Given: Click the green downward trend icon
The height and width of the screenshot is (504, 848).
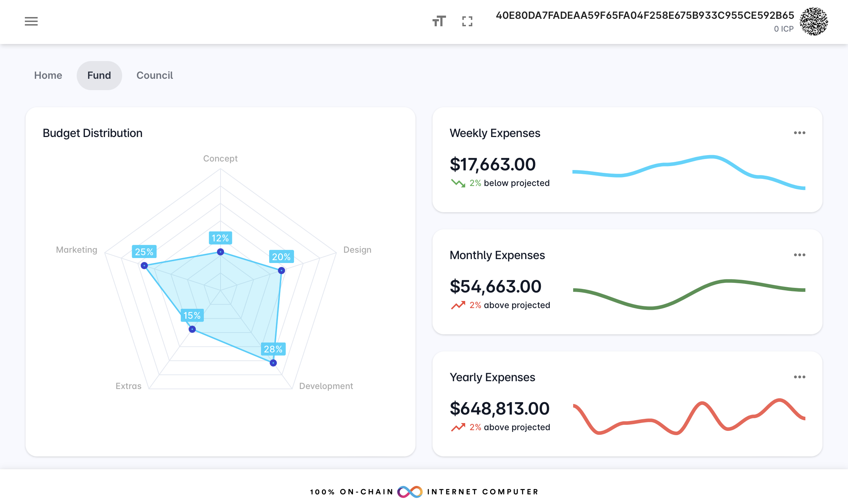Looking at the screenshot, I should pyautogui.click(x=458, y=183).
